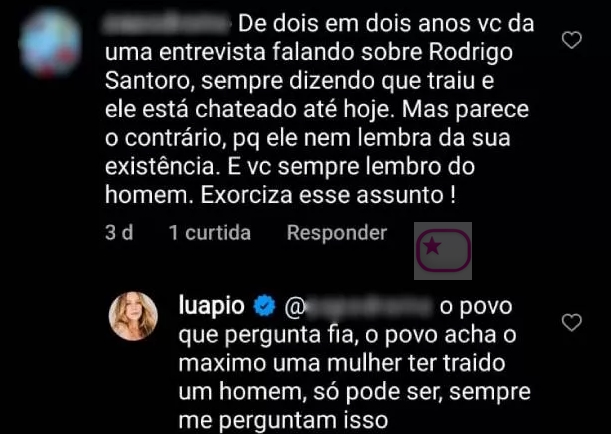Open the luapio username link
Screen dimensions: 611x434
tap(212, 306)
